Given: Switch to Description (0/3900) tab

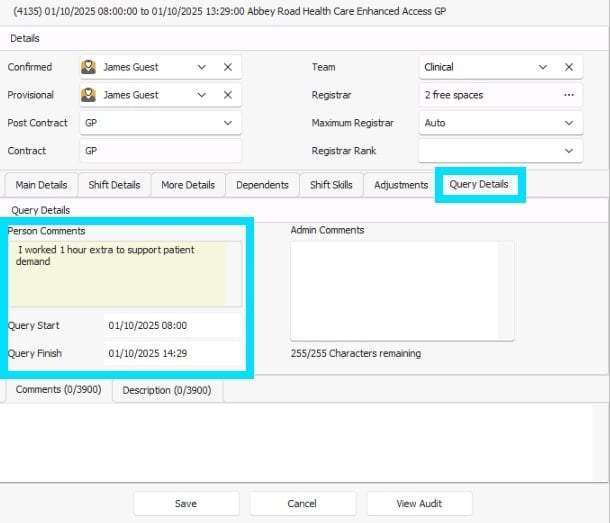Looking at the screenshot, I should click(x=167, y=390).
